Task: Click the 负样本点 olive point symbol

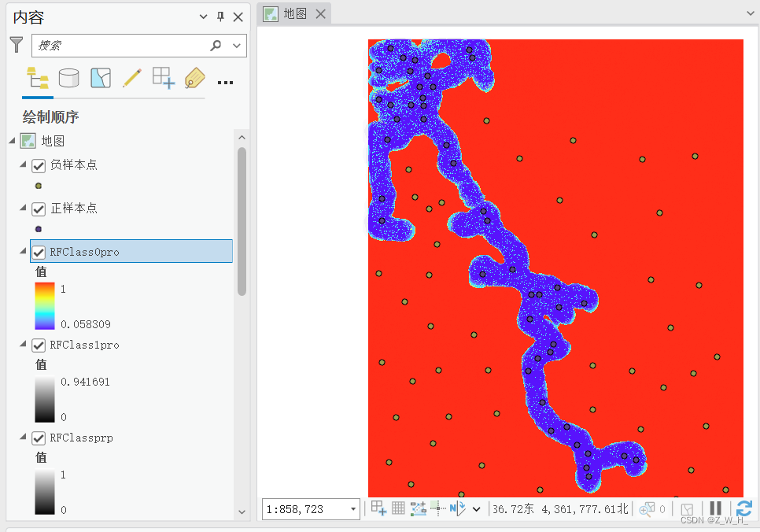Action: 39,186
